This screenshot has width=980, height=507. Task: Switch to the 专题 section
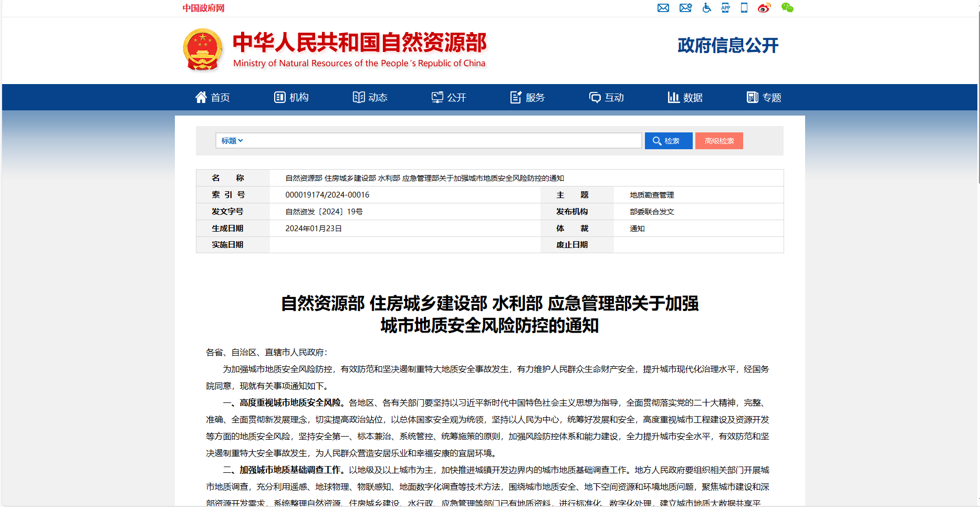[764, 97]
